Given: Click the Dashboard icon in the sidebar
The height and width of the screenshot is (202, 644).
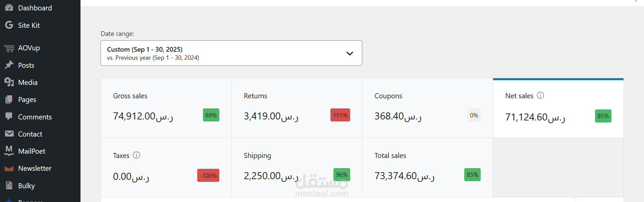Looking at the screenshot, I should pyautogui.click(x=9, y=7).
